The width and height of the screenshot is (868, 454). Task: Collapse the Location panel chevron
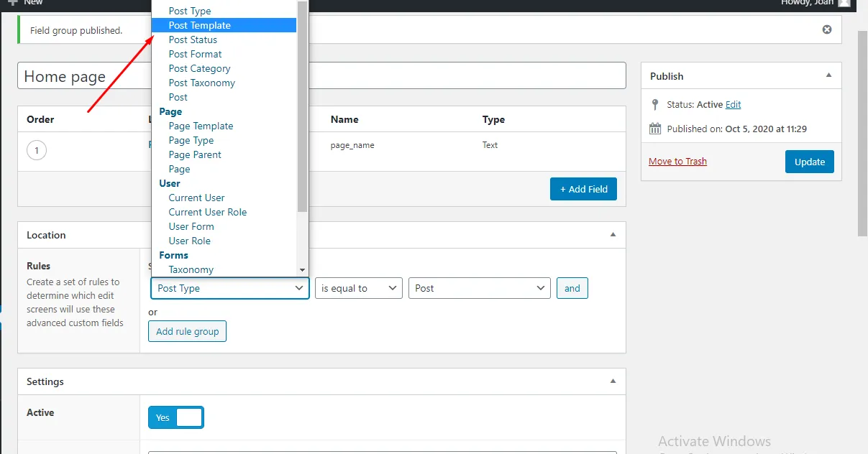coord(613,234)
